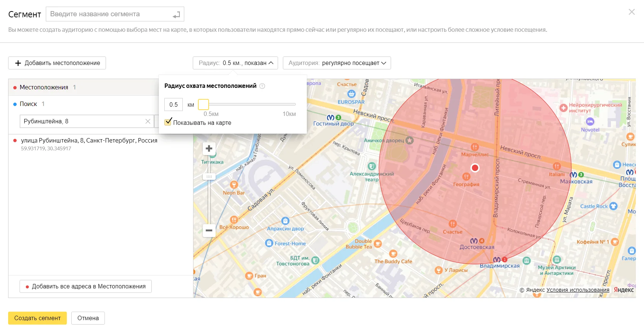Select the Поиск section header
Viewport: 644px width, 329px height.
coord(28,104)
